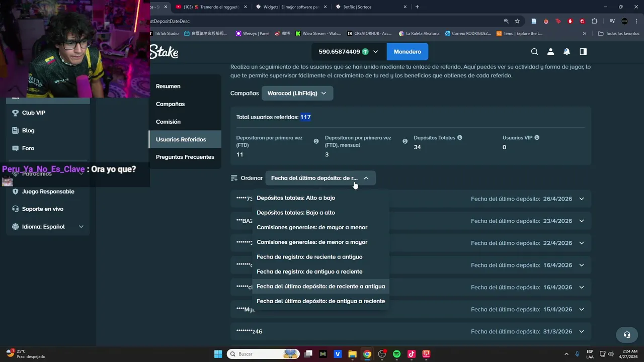
Task: Select Fecha del último depósito: de antigua a reciente
Action: point(320,301)
